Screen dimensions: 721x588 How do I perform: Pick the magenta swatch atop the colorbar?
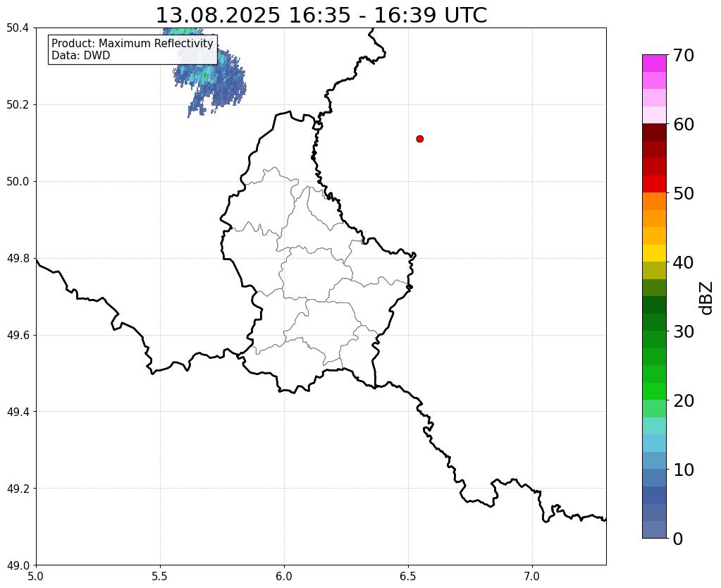pos(654,63)
